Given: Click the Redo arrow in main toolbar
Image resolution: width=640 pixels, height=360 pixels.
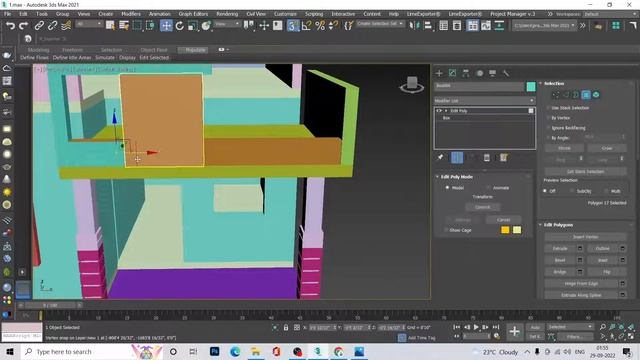Looking at the screenshot, I should [24, 26].
